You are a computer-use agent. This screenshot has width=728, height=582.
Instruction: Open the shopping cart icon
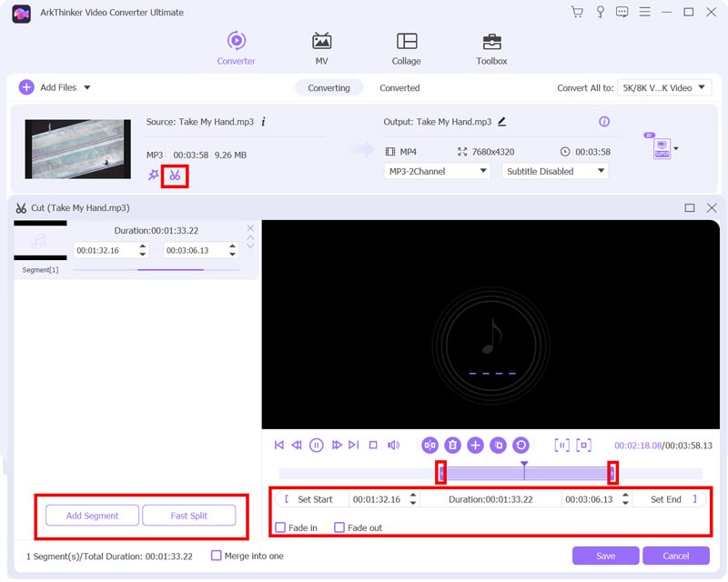577,12
